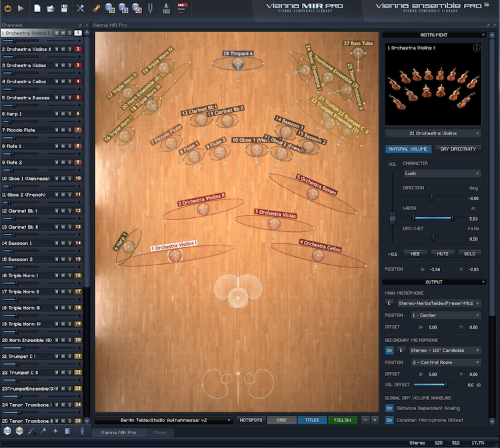The image size is (500, 448).
Task: Select the Vienna MIR Pro bottom tab
Action: pos(119,433)
